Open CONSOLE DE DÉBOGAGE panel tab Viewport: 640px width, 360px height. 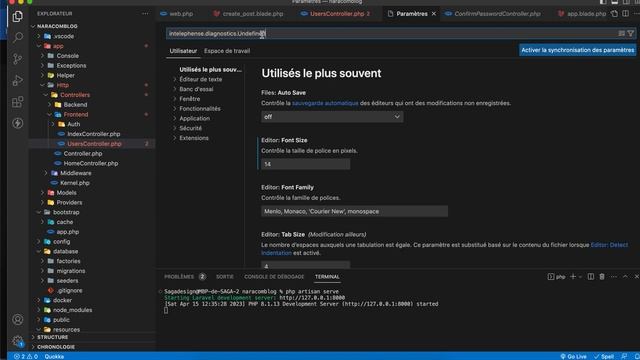(x=274, y=277)
